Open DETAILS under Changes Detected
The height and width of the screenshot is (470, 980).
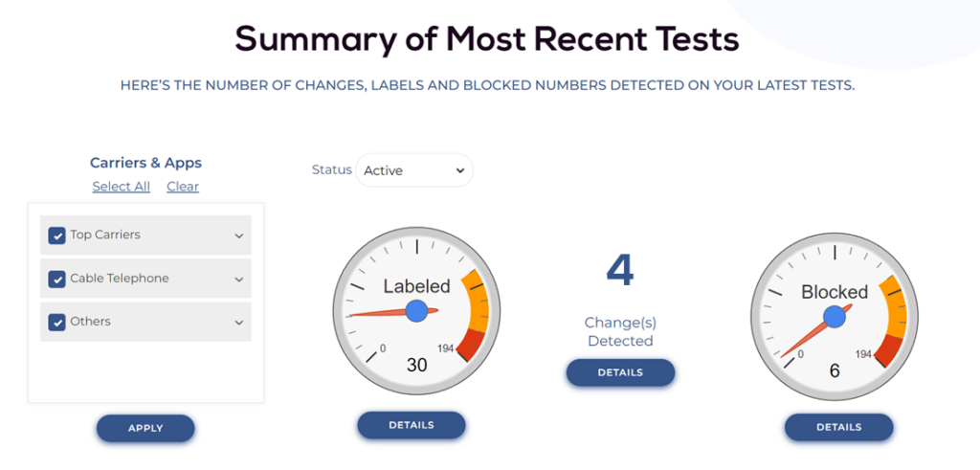tap(620, 372)
